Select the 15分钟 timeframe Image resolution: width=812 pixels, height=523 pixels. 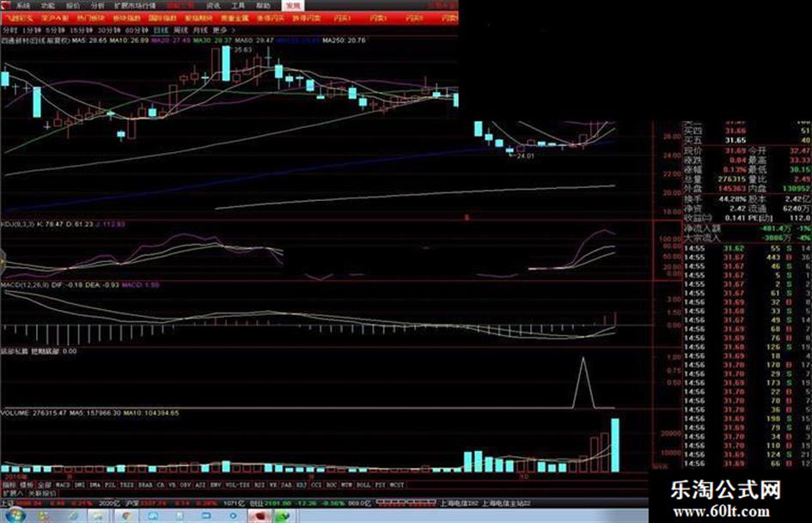coord(81,31)
